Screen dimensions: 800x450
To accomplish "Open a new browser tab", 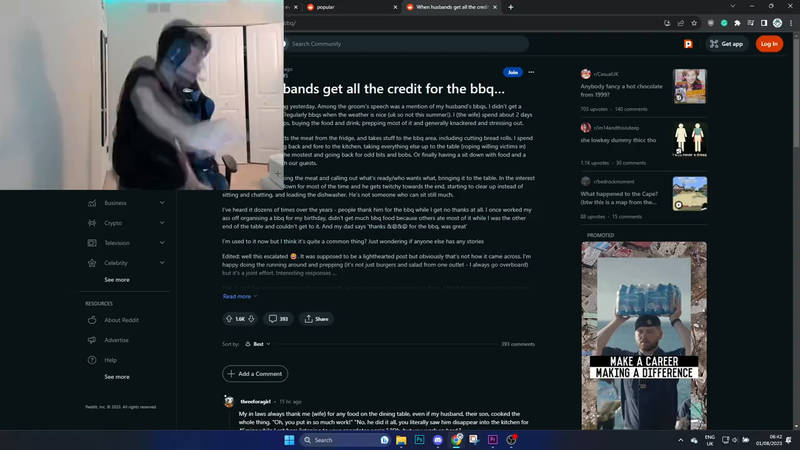I will [x=511, y=7].
